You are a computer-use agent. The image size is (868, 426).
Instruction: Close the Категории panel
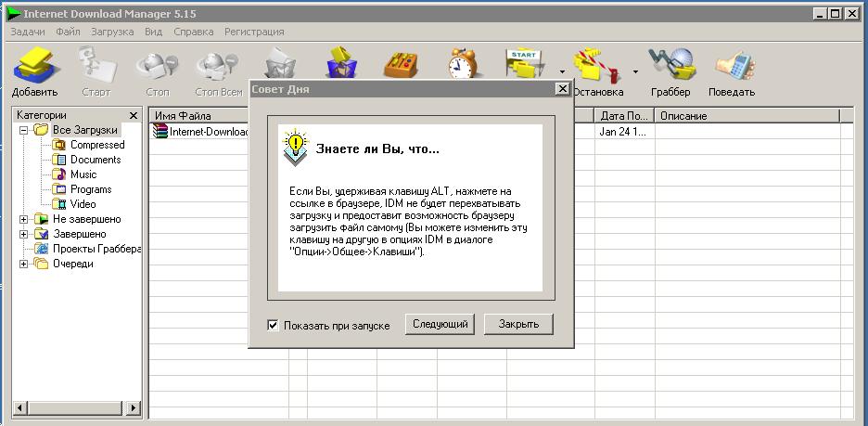coord(134,115)
